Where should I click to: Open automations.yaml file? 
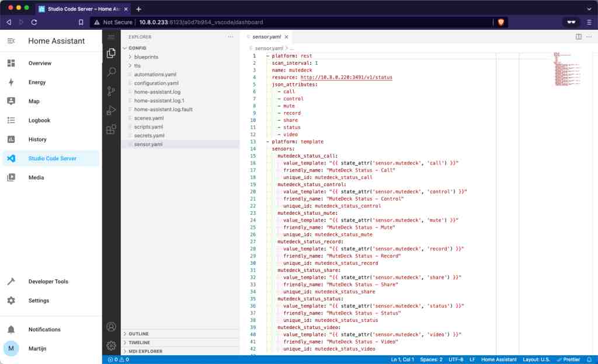point(180,74)
